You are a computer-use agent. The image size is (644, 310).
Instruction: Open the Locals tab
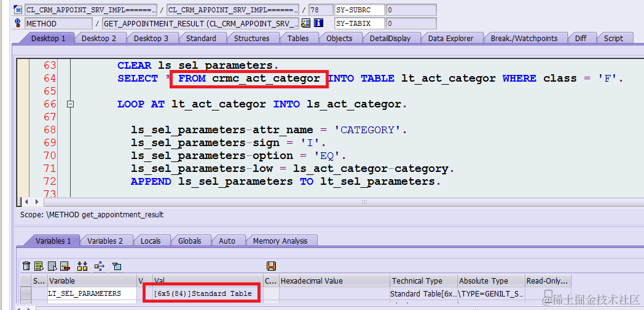(151, 241)
